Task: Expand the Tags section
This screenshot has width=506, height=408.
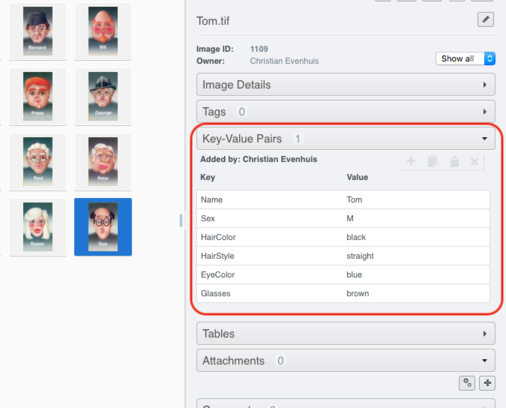Action: coord(346,111)
